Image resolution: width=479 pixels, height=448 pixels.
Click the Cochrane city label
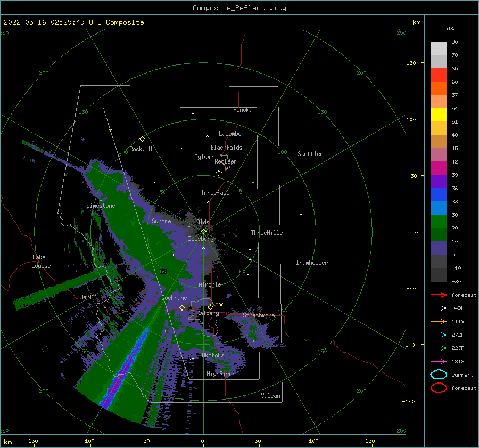pyautogui.click(x=174, y=298)
